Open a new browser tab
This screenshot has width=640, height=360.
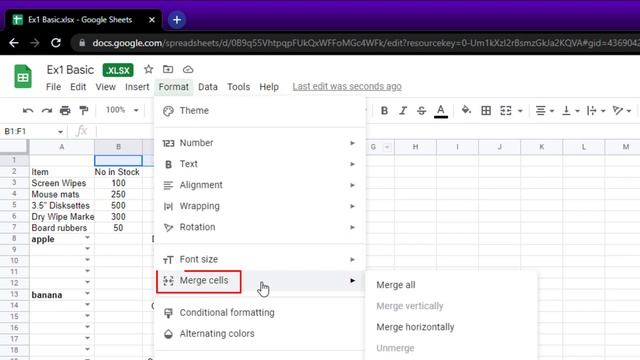click(x=177, y=20)
